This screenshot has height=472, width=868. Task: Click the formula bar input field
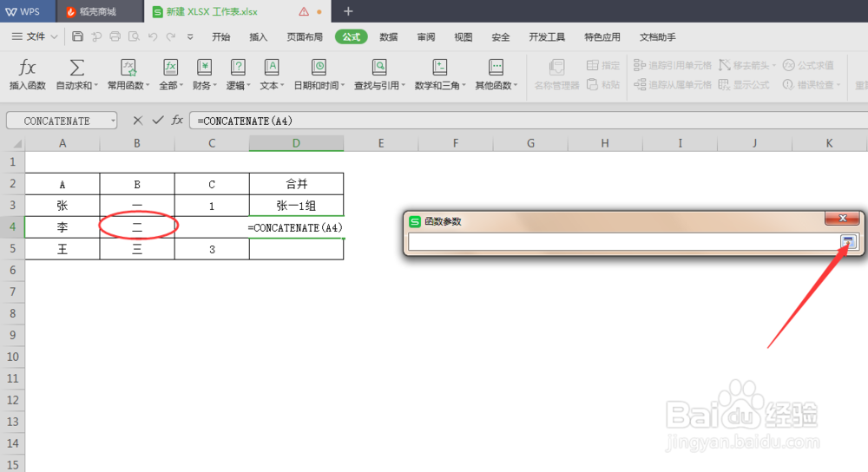(x=529, y=121)
